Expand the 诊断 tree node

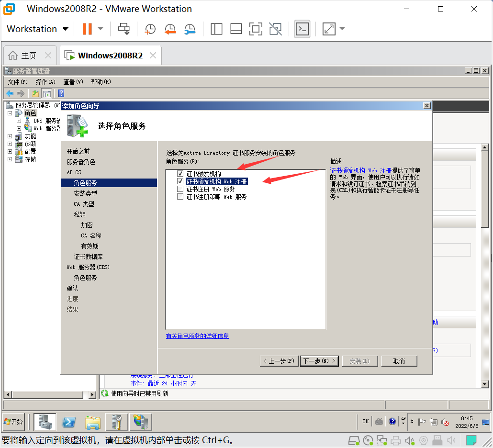[10, 144]
